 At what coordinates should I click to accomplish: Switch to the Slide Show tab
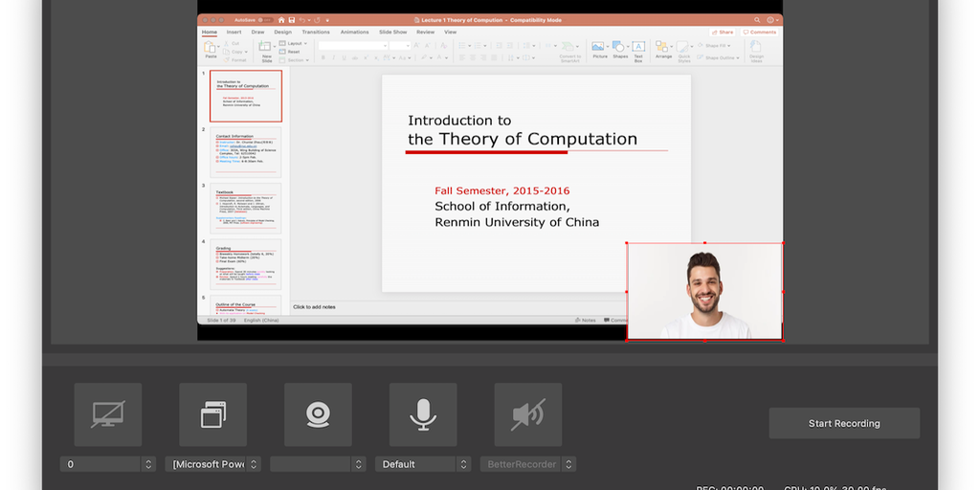(x=392, y=32)
